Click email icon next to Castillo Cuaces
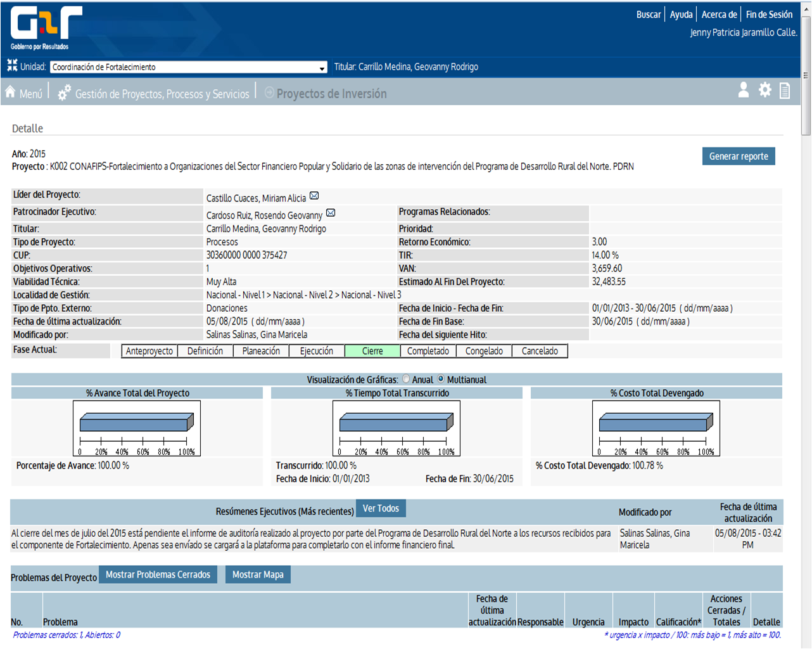812x649 pixels. point(314,196)
